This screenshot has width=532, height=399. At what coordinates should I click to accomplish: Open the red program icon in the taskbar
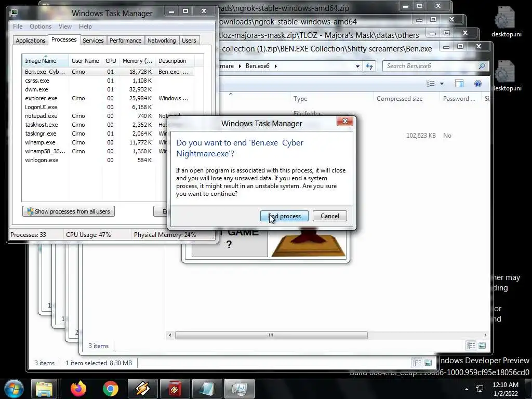175,389
